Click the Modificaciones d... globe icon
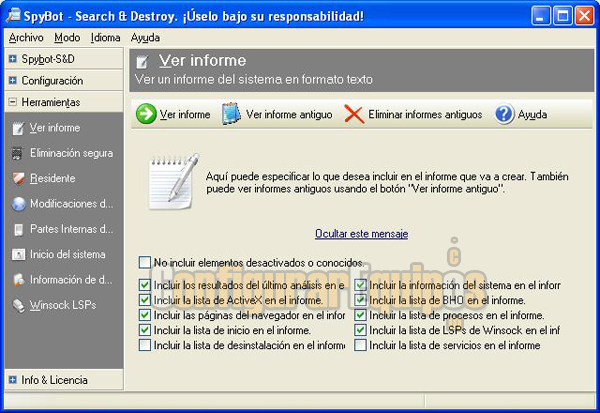Screen dimensions: 600x413 [x=18, y=204]
